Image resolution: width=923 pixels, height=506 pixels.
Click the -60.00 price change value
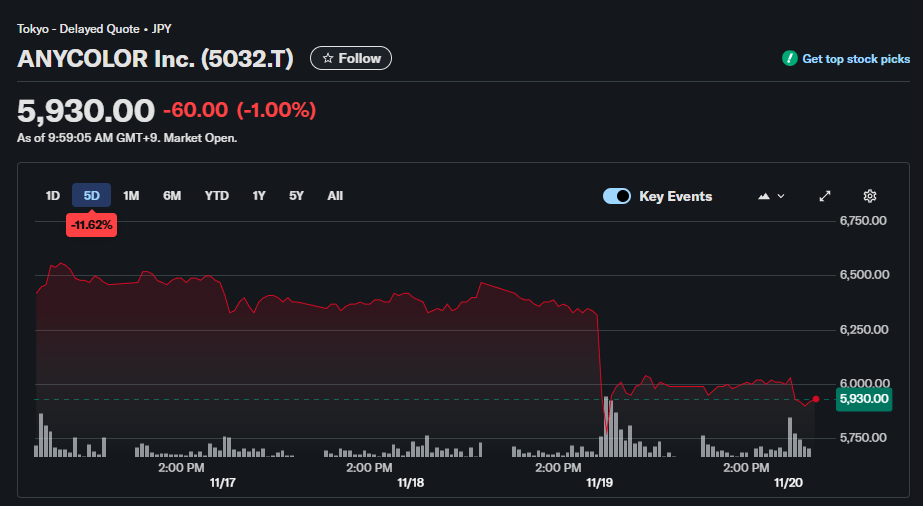(195, 110)
